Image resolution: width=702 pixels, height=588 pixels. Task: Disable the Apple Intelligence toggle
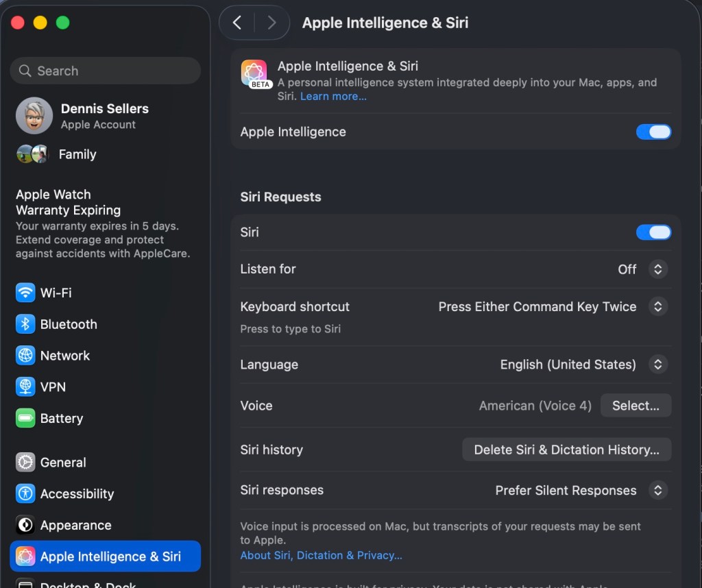653,132
